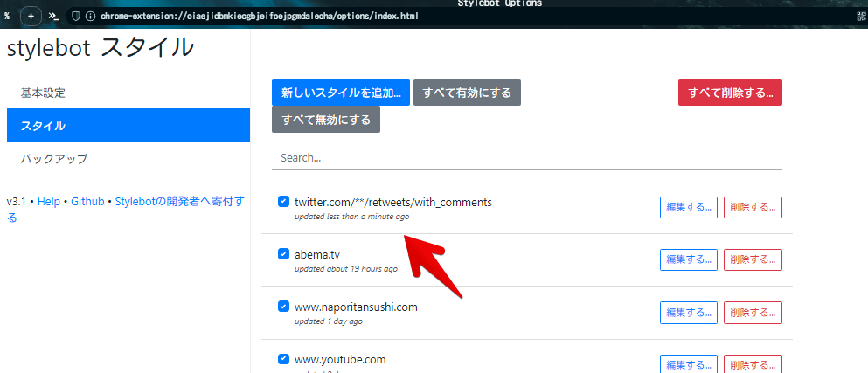Edit the twitter.com retweets style
The image size is (868, 373).
pyautogui.click(x=689, y=208)
